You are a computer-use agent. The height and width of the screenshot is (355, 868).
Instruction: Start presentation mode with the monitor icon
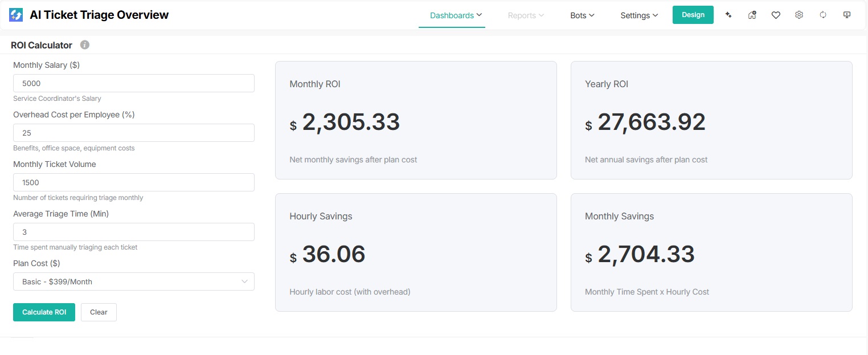point(847,15)
